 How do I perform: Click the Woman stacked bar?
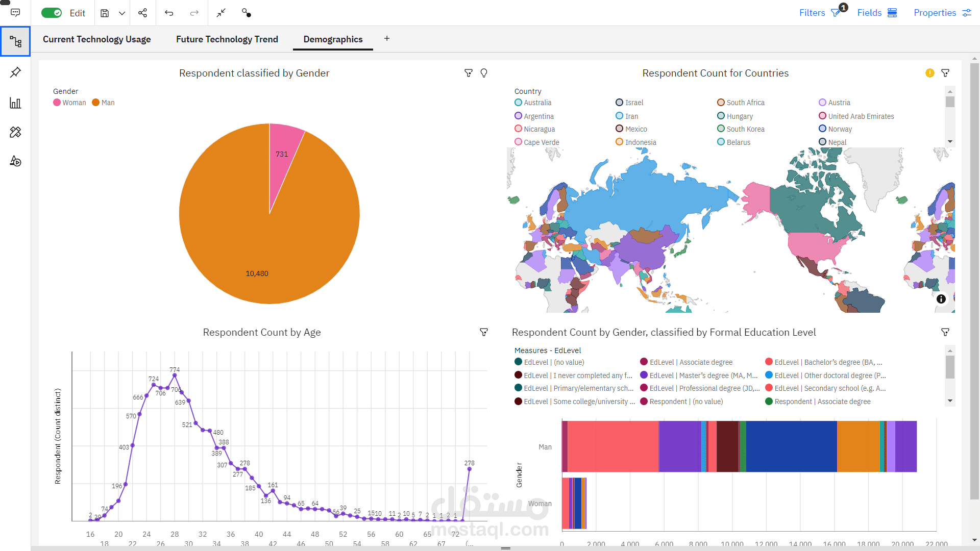[x=574, y=504]
